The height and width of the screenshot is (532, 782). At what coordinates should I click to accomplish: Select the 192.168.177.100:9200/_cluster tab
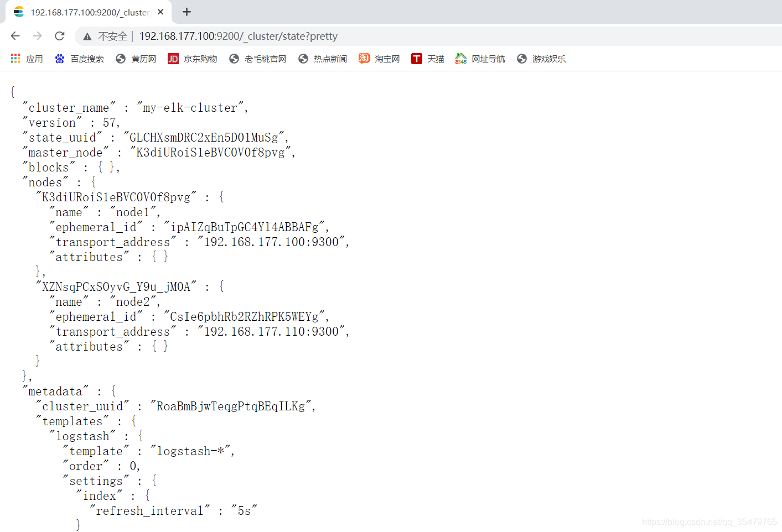89,12
